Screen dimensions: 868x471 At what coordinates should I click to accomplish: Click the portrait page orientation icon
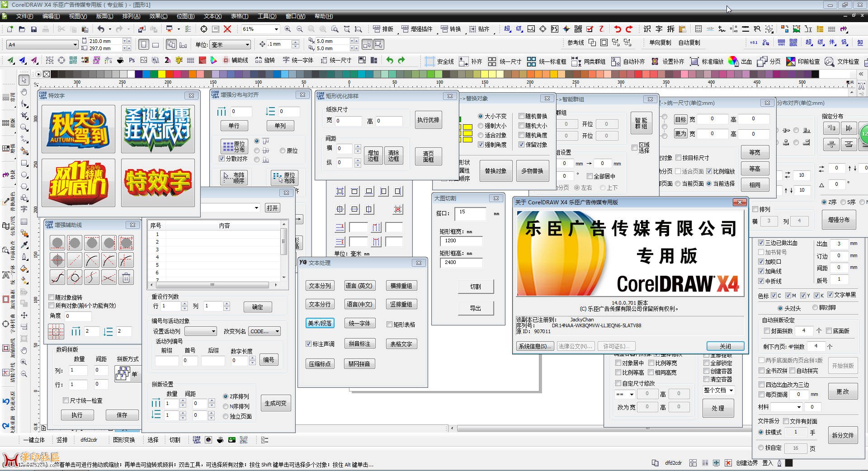[x=144, y=44]
